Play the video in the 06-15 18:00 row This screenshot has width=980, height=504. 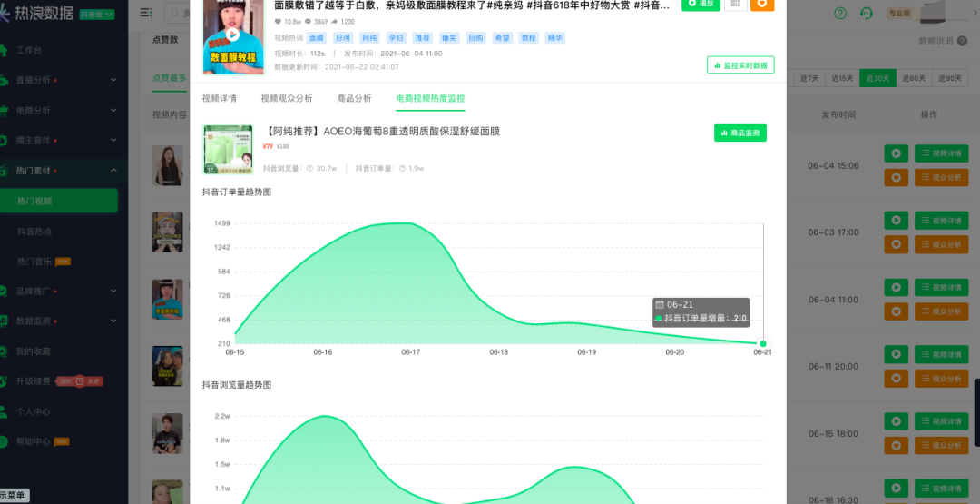(x=897, y=421)
